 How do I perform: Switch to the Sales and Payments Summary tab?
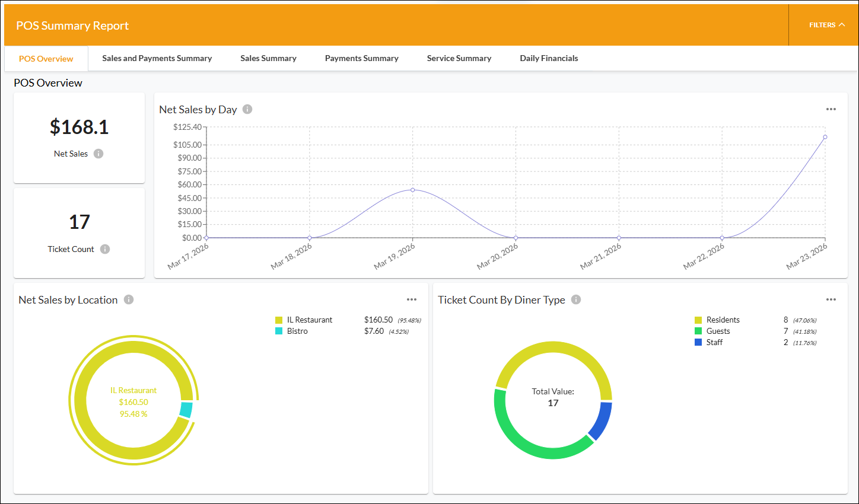(157, 58)
